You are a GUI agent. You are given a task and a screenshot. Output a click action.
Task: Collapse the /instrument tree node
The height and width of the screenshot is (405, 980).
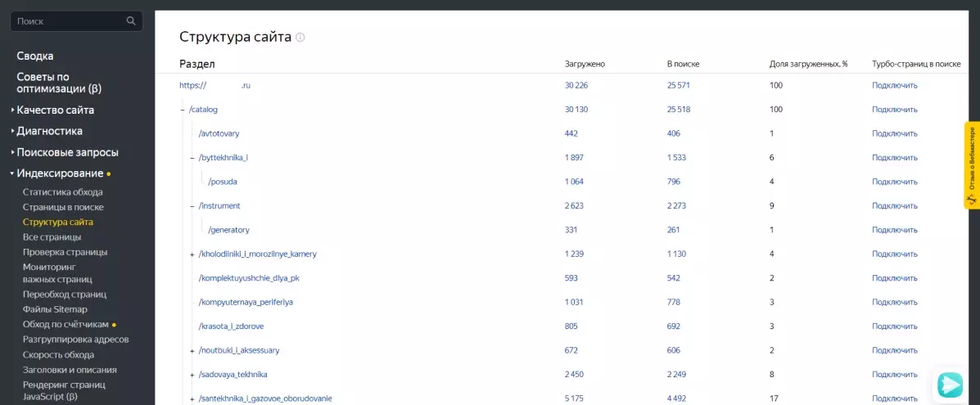pos(192,206)
